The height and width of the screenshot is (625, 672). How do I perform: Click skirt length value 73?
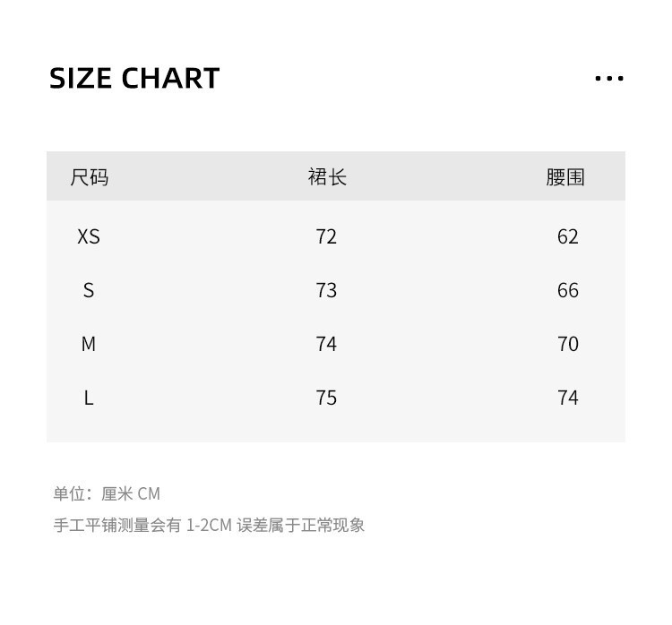(326, 290)
